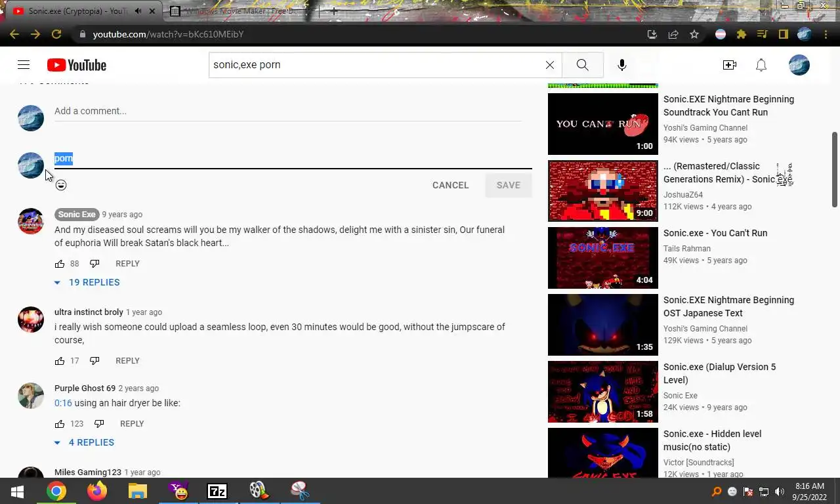Reply to ultra instinct broly's comment
The width and height of the screenshot is (840, 504).
tap(127, 361)
